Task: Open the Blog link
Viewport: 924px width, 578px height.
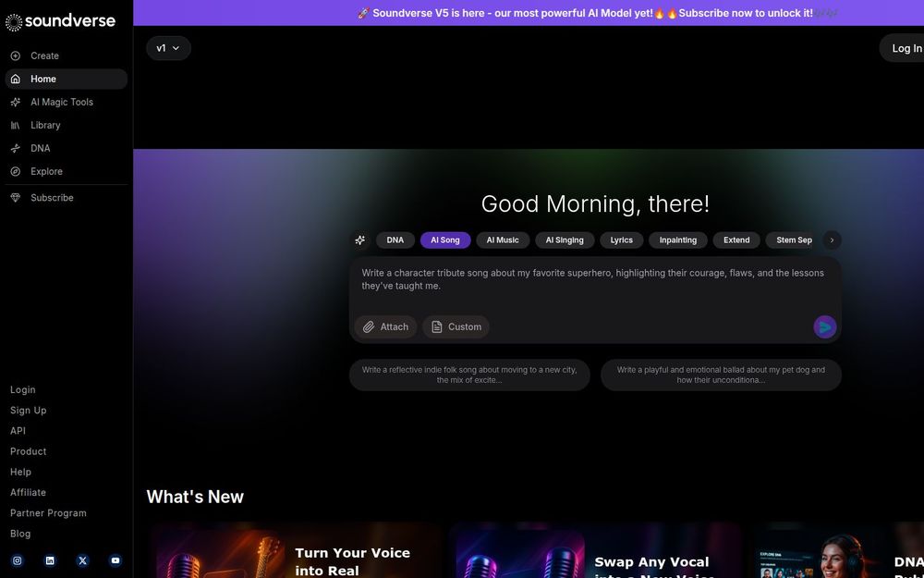Action: tap(20, 534)
